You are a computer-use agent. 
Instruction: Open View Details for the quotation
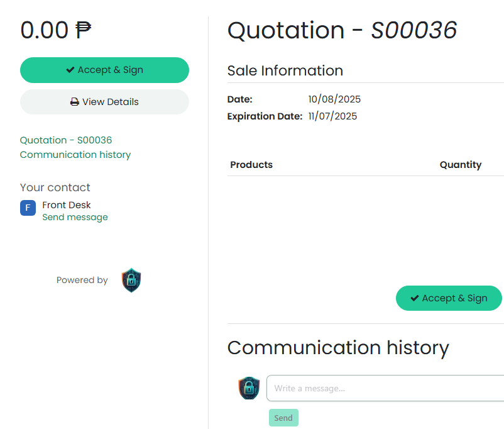[x=104, y=102]
